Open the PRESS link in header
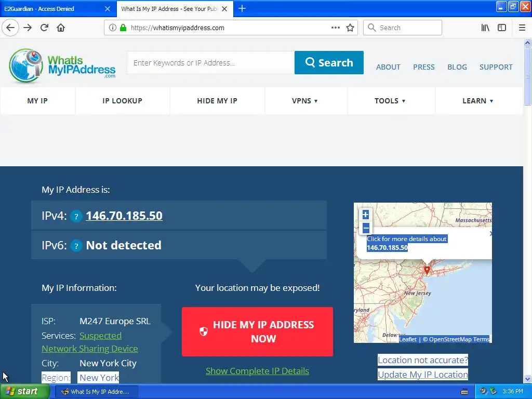The height and width of the screenshot is (399, 532). click(424, 67)
